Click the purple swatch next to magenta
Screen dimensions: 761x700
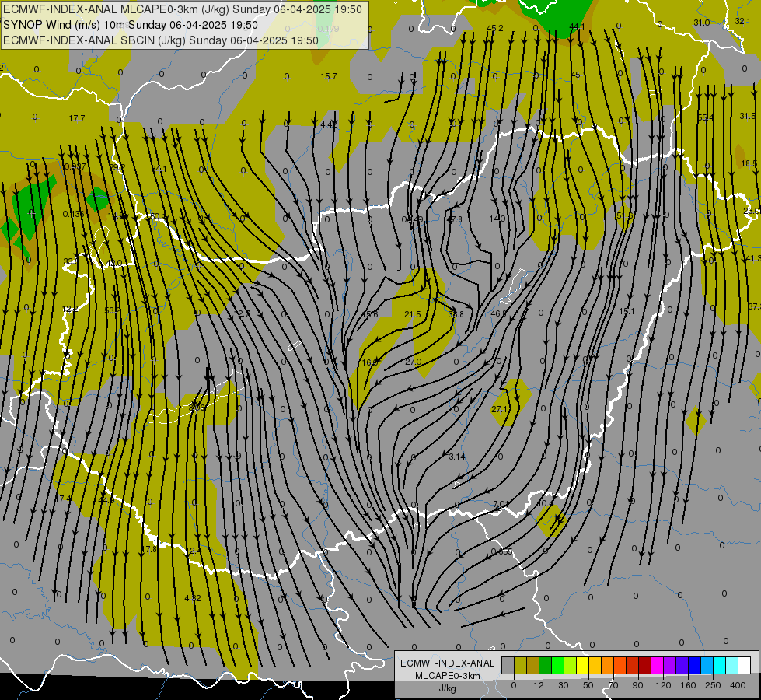point(670,665)
